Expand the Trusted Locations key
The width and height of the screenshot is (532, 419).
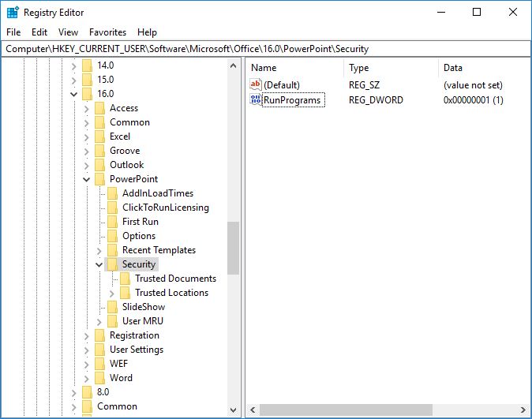click(x=111, y=293)
